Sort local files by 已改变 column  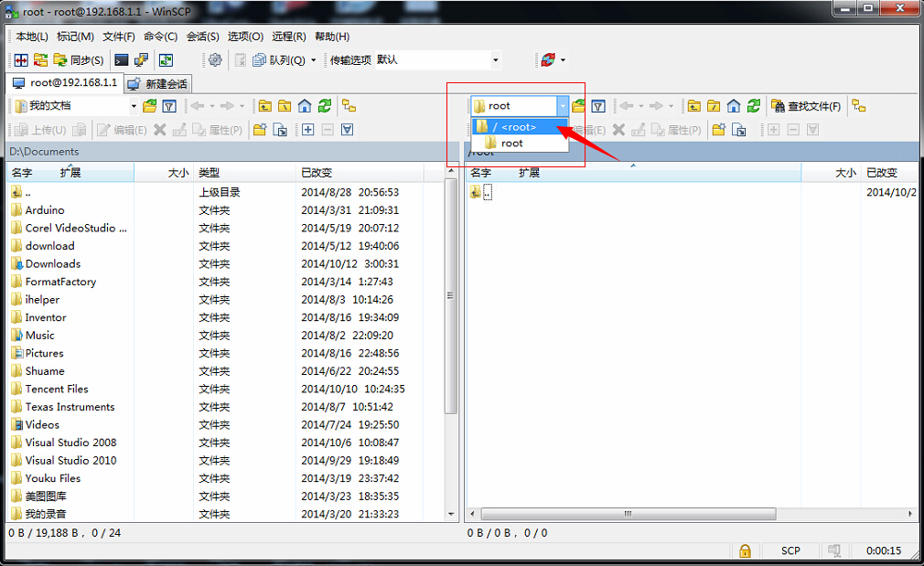(359, 173)
